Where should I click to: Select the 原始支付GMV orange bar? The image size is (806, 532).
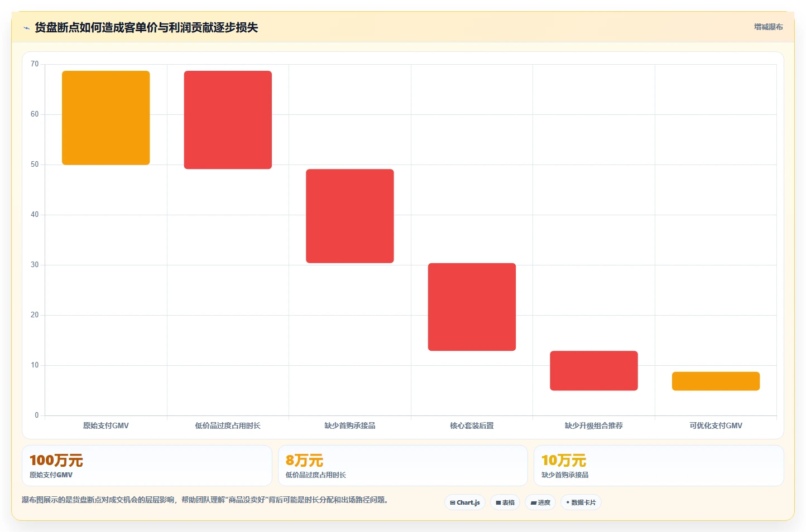106,118
